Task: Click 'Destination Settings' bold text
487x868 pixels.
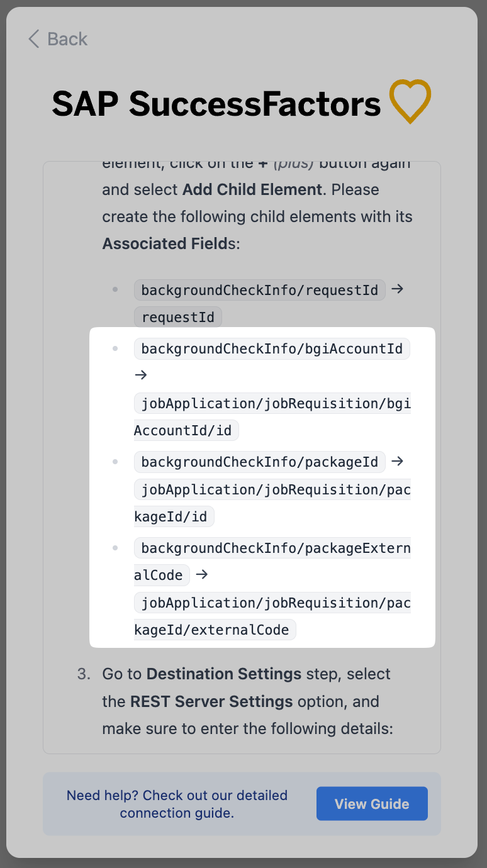Action: [224, 674]
